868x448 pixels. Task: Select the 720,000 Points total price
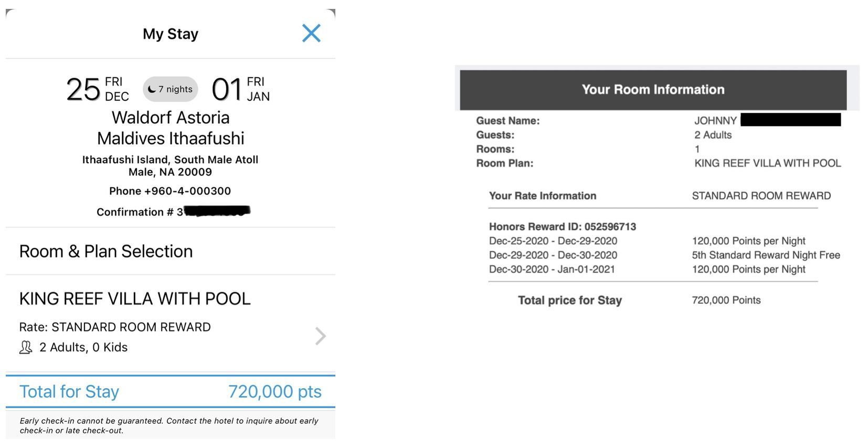pyautogui.click(x=726, y=300)
